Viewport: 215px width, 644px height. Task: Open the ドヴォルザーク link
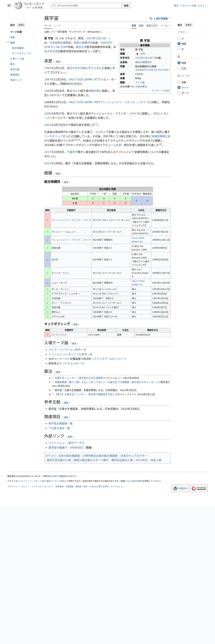click(x=74, y=363)
